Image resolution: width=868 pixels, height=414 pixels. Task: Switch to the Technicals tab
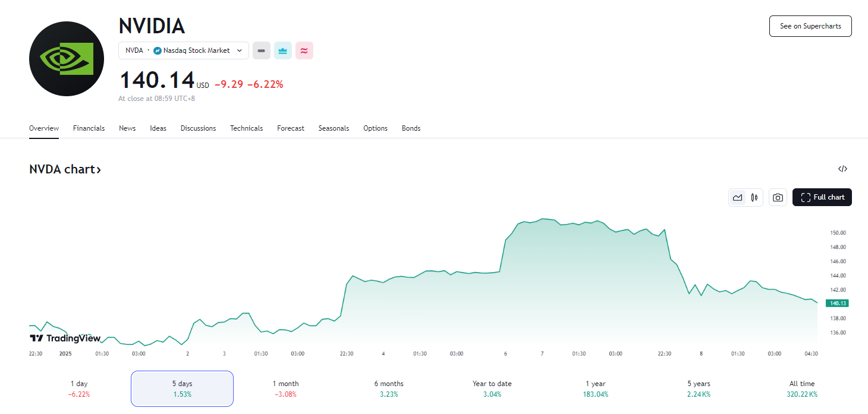(246, 128)
